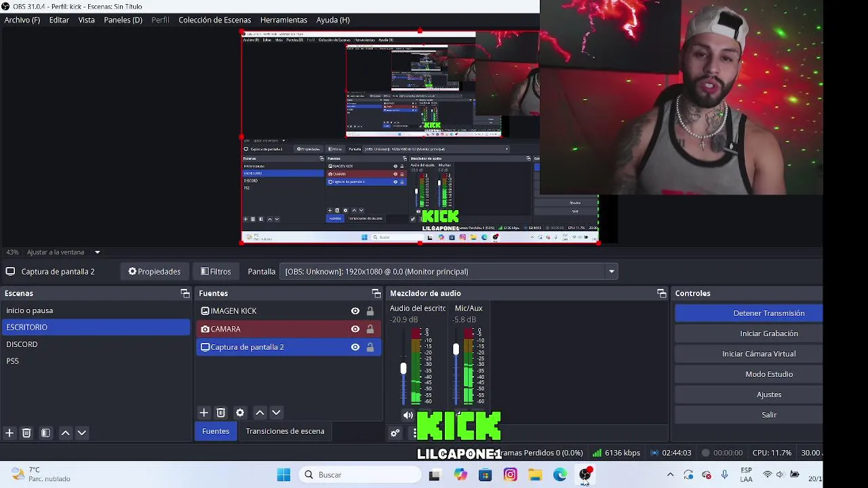
Task: Click Detener Transmisión button
Action: point(749,313)
